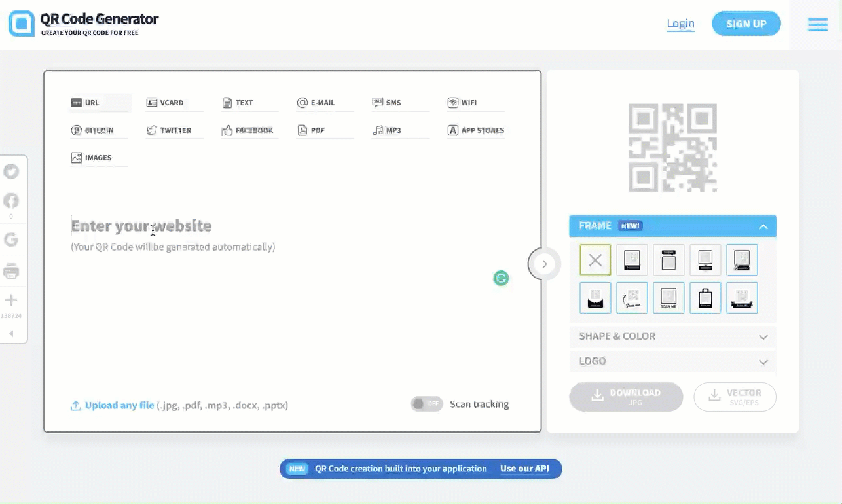
Task: Share via the Google sidebar icon
Action: point(11,240)
